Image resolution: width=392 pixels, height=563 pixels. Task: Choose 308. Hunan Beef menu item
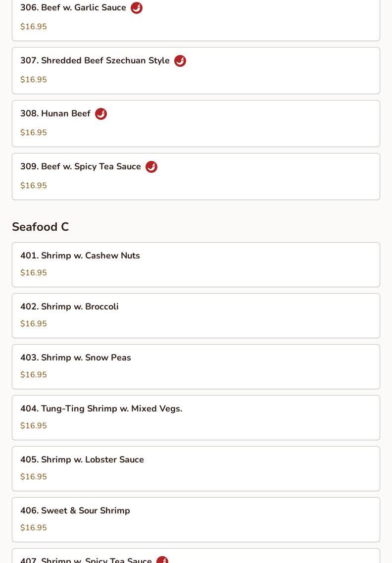click(x=196, y=123)
